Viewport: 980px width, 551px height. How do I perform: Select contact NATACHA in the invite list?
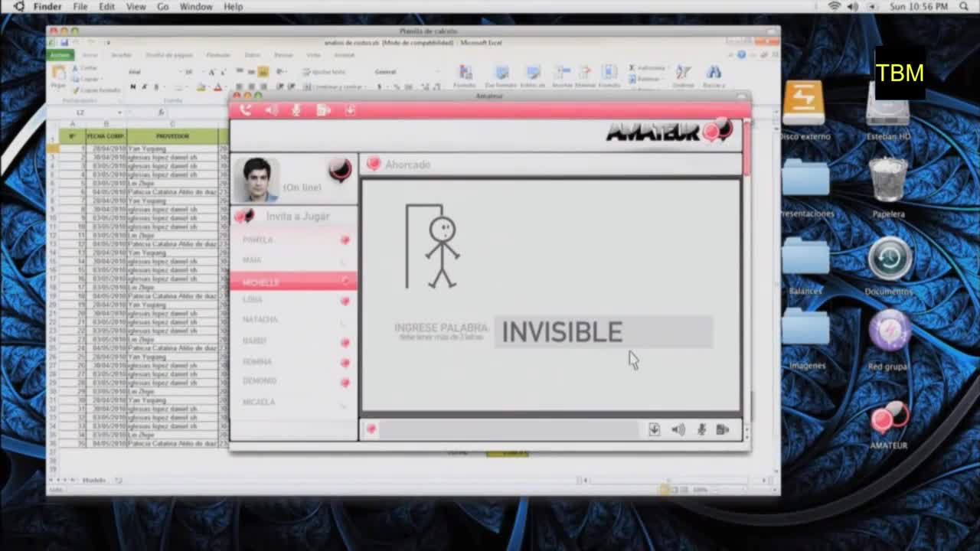point(260,320)
